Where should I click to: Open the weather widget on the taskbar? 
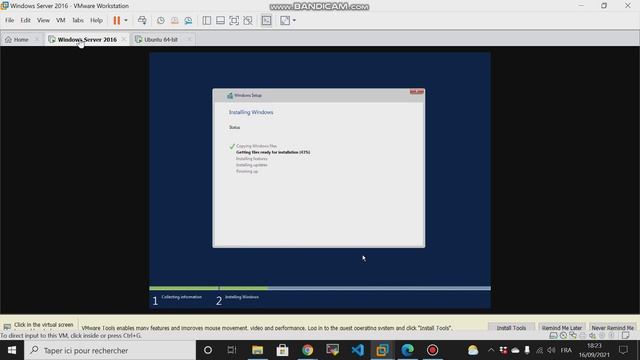pyautogui.click(x=473, y=350)
